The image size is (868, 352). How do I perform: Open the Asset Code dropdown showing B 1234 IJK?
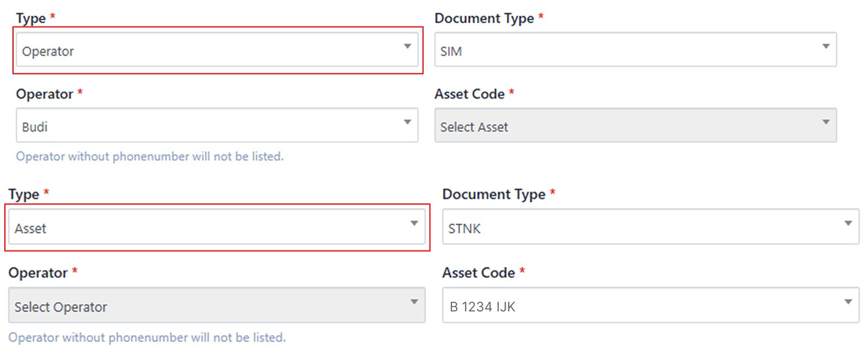pyautogui.click(x=640, y=305)
